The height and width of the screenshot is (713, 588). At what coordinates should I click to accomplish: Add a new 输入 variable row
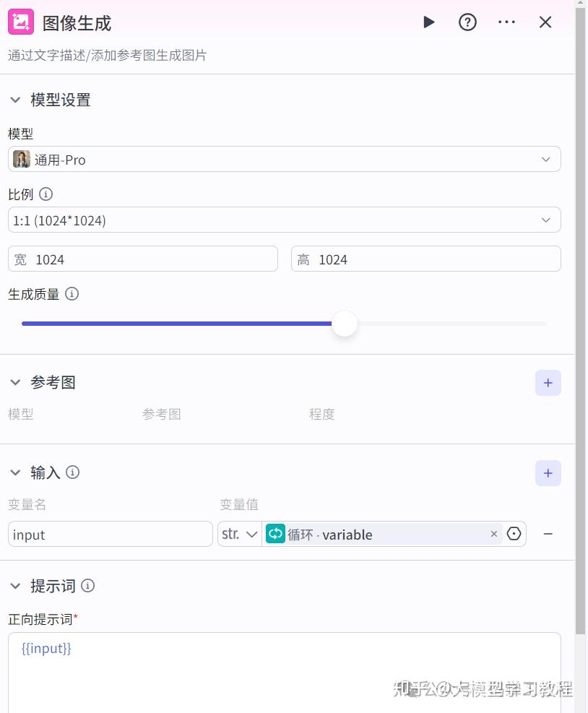tap(548, 472)
